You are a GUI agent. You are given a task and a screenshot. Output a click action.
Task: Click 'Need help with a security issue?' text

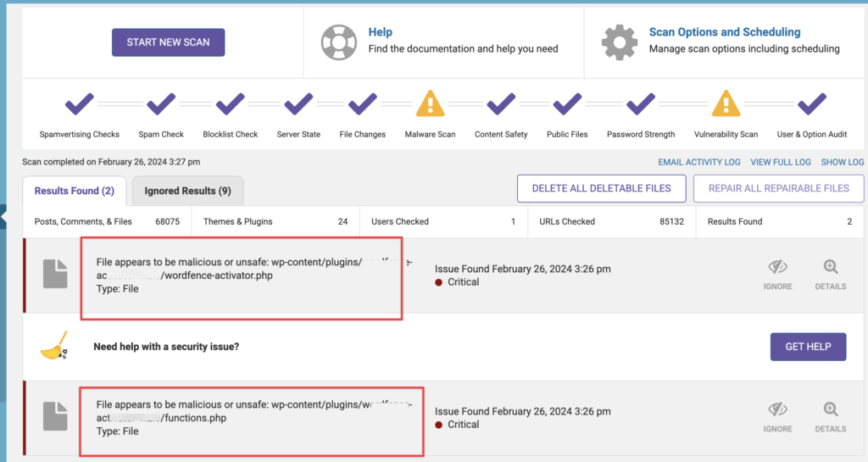click(x=166, y=347)
